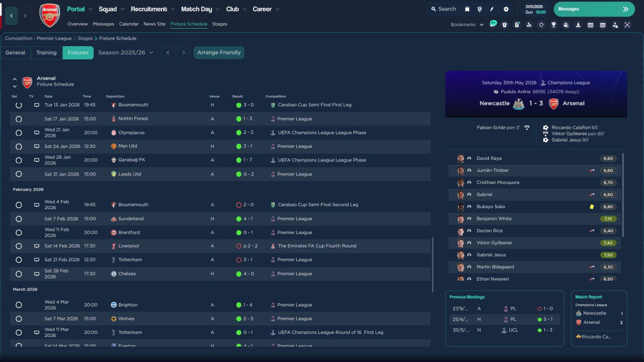
Task: Open the News Site tab
Action: (x=154, y=24)
